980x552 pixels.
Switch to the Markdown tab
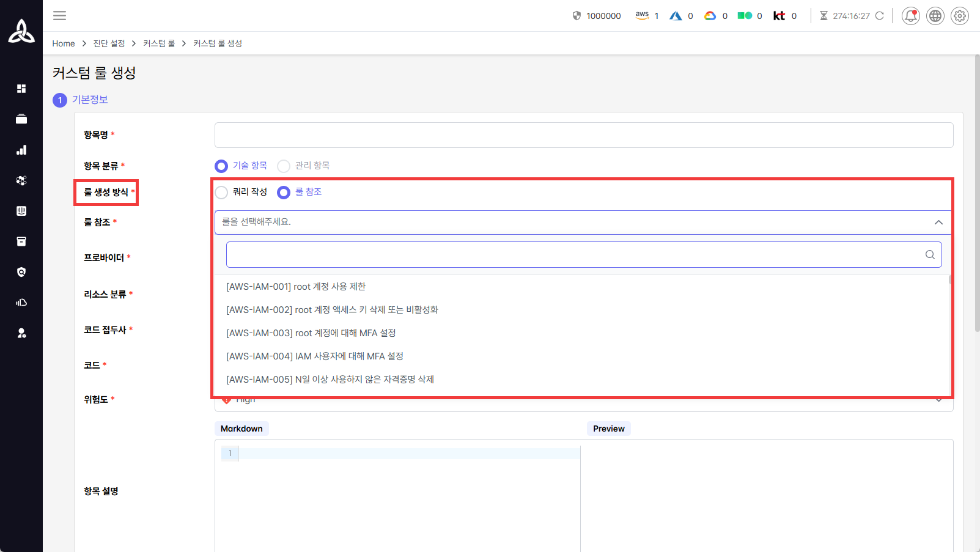[241, 429]
